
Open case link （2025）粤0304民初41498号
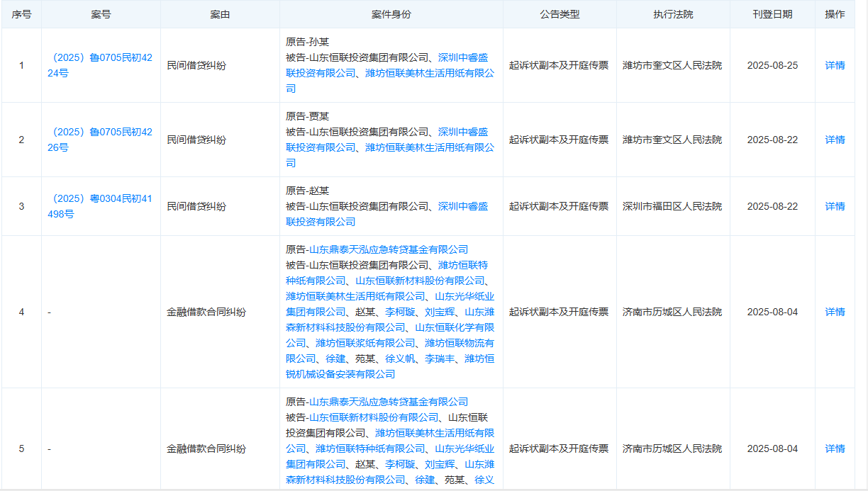point(100,206)
